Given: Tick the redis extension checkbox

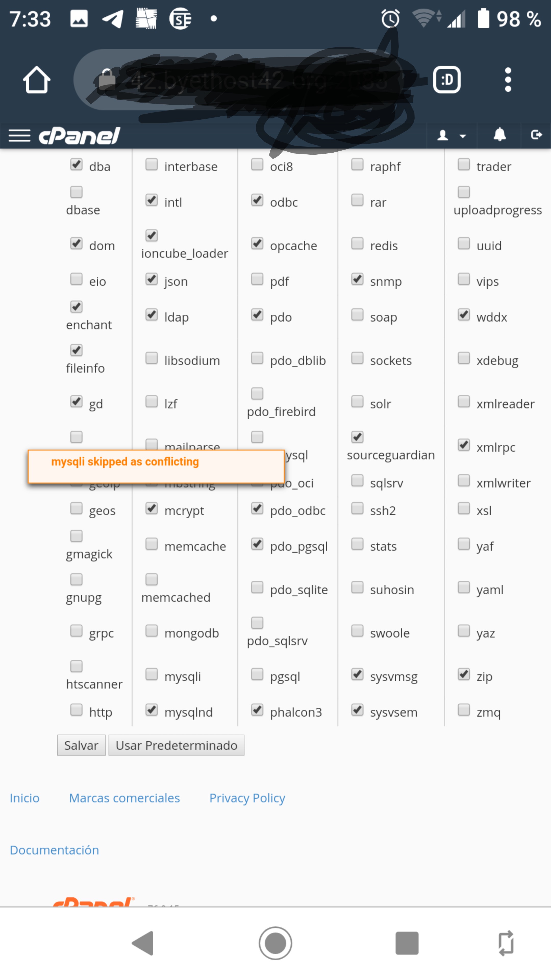Looking at the screenshot, I should point(357,243).
